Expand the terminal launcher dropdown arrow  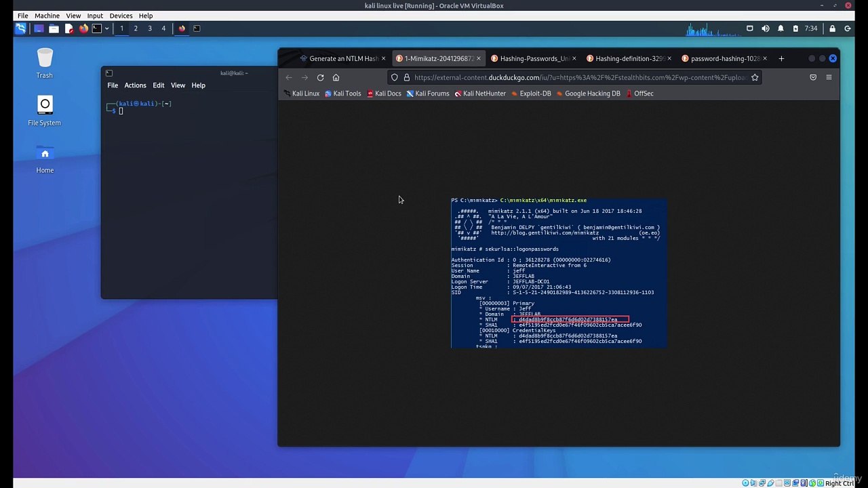(106, 28)
